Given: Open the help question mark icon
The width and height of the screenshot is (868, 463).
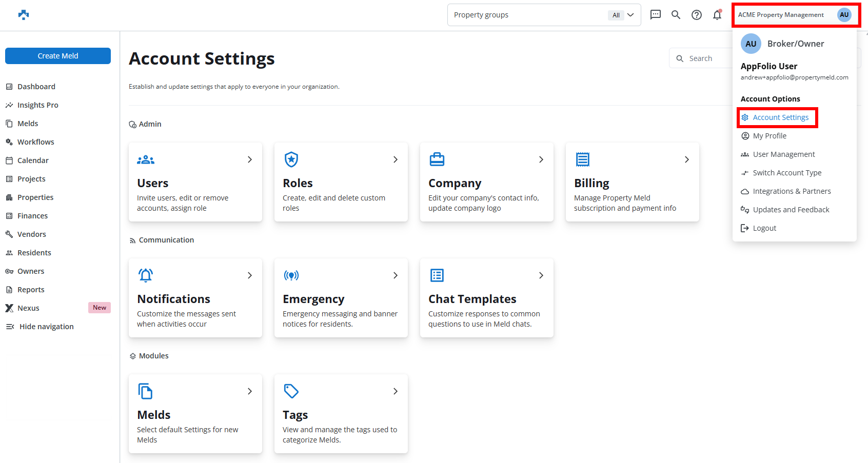Looking at the screenshot, I should coord(696,15).
